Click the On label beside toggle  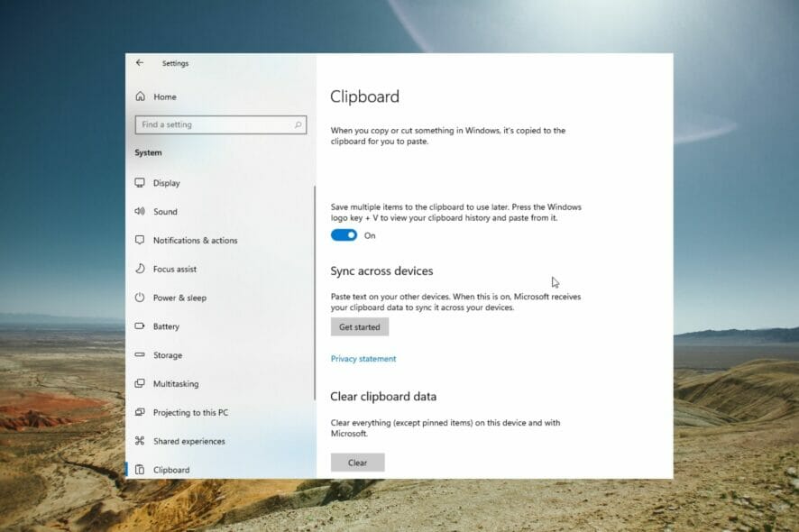[x=370, y=235]
